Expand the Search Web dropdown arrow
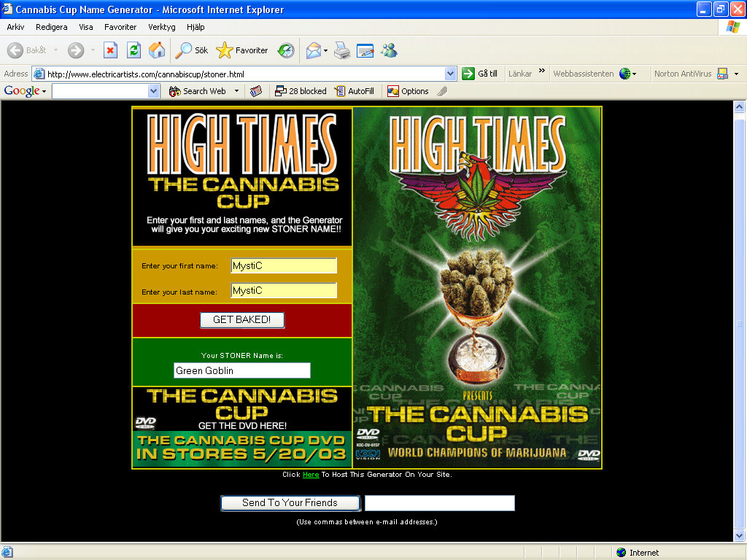 pyautogui.click(x=236, y=91)
